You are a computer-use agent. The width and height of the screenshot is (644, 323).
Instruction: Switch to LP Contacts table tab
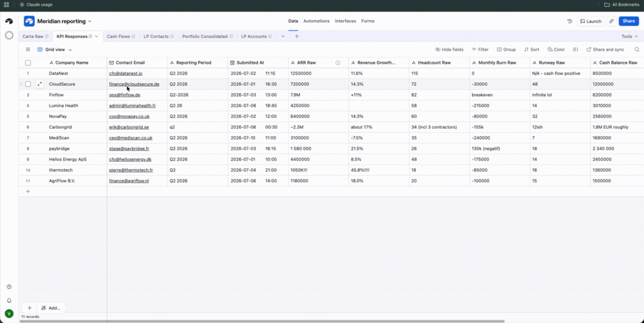tap(156, 36)
